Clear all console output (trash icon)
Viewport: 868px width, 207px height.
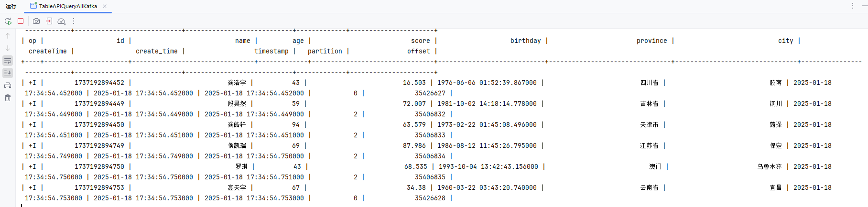(8, 98)
